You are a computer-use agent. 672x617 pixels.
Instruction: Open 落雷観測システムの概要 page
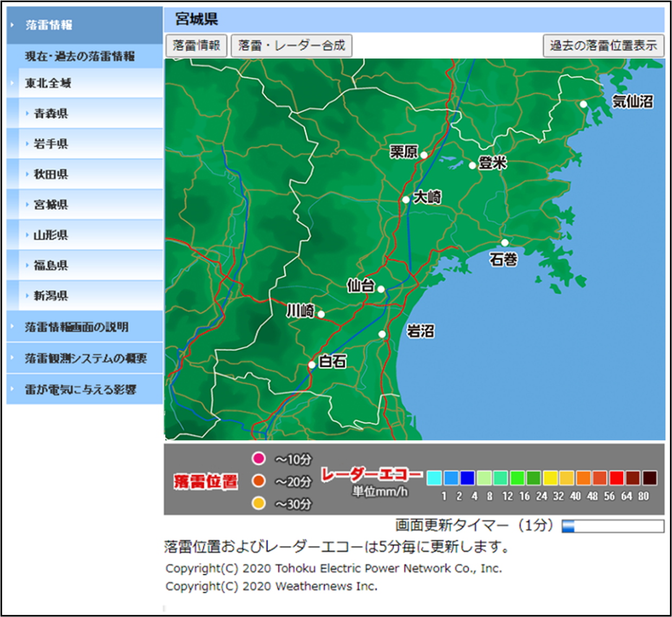(x=86, y=359)
